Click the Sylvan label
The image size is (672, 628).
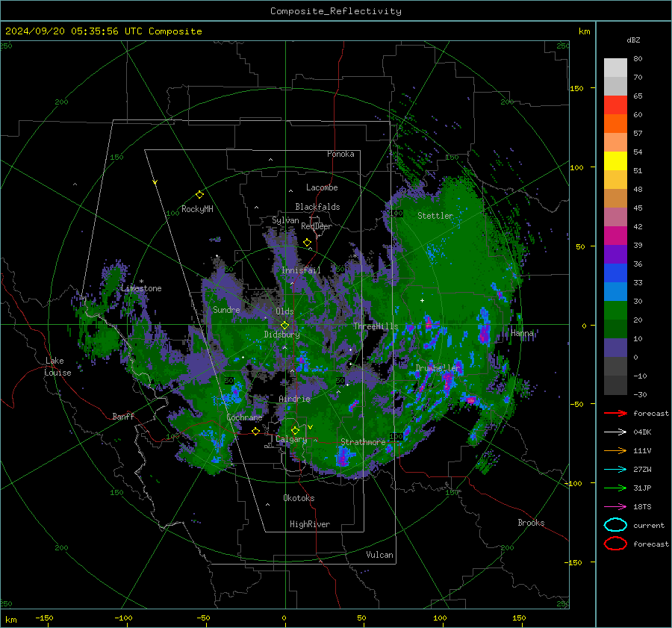(x=285, y=220)
